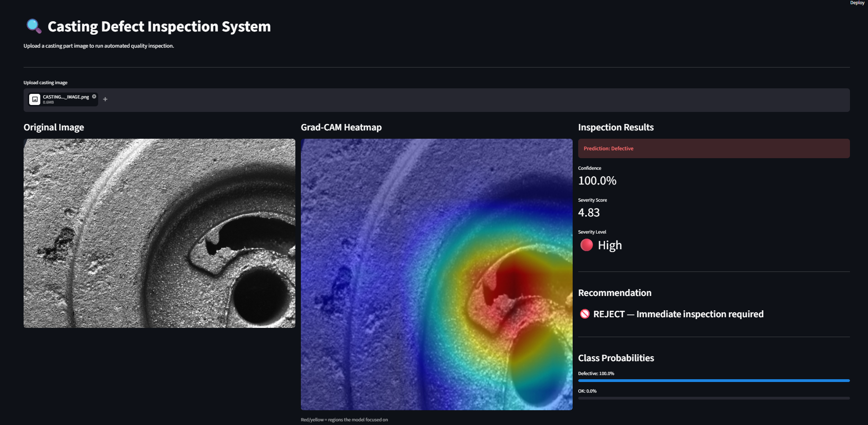The image size is (868, 425).
Task: Click the 'Severity Score' label
Action: [593, 200]
